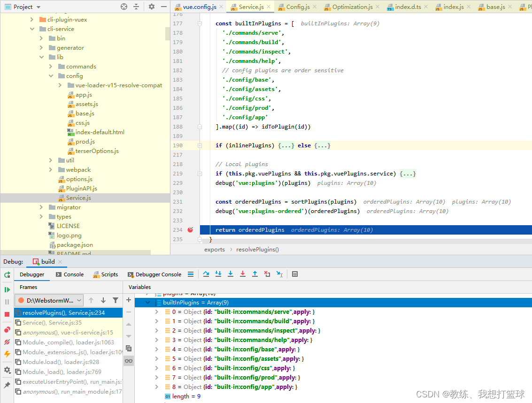This screenshot has width=532, height=403.
Task: Click exports breadcrumb
Action: click(x=215, y=250)
